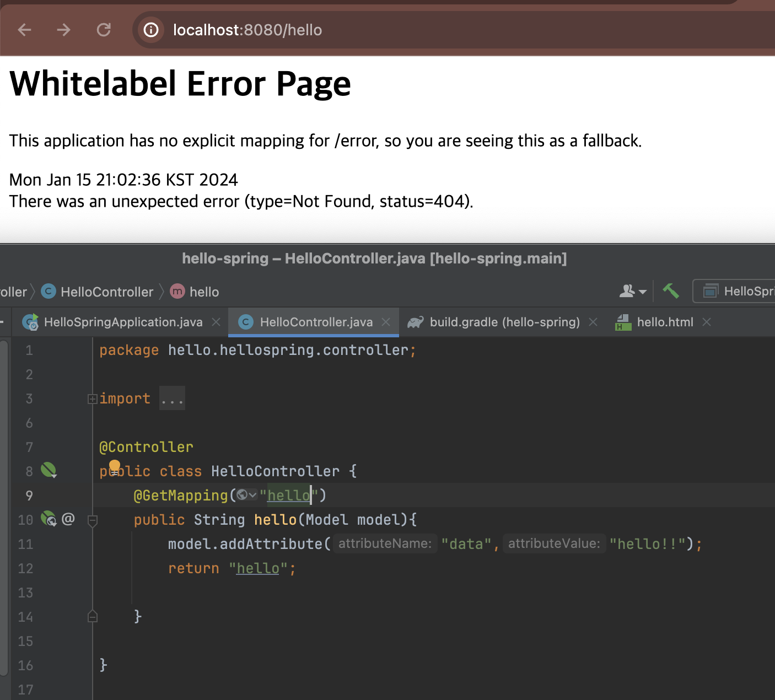This screenshot has width=775, height=700.
Task: Click the HelloSpringApplication.java tab icon
Action: click(x=31, y=322)
